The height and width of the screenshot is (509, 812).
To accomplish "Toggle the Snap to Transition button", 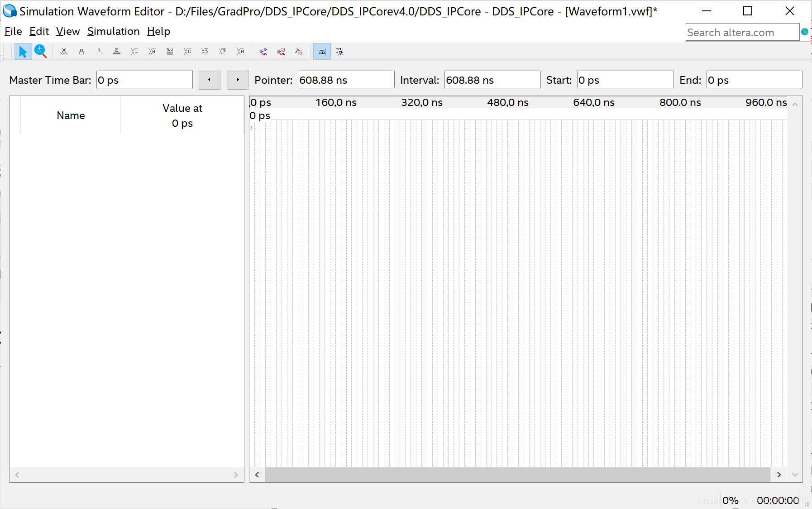I will click(x=339, y=52).
